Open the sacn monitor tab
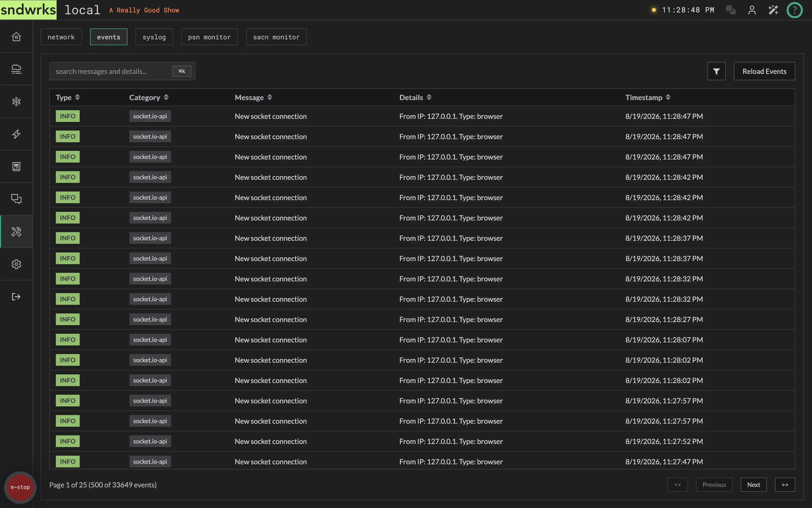This screenshot has width=812, height=508. coord(276,37)
